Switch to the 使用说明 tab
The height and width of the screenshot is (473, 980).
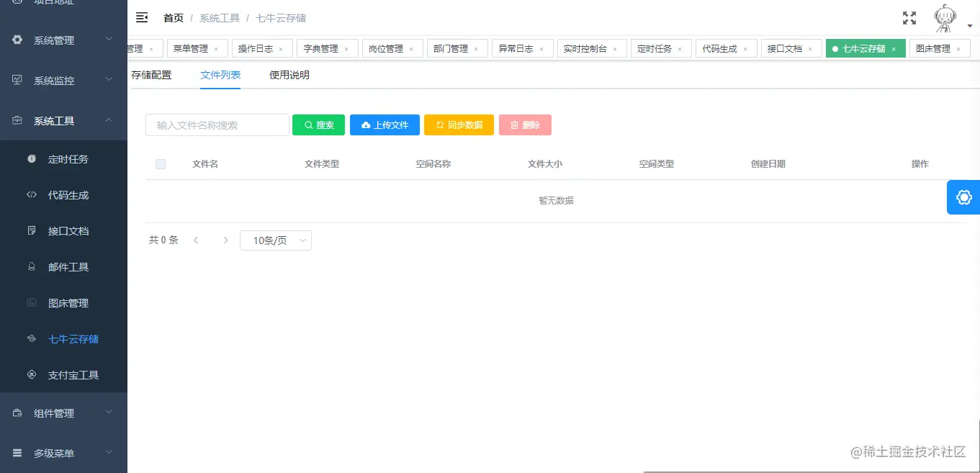288,74
